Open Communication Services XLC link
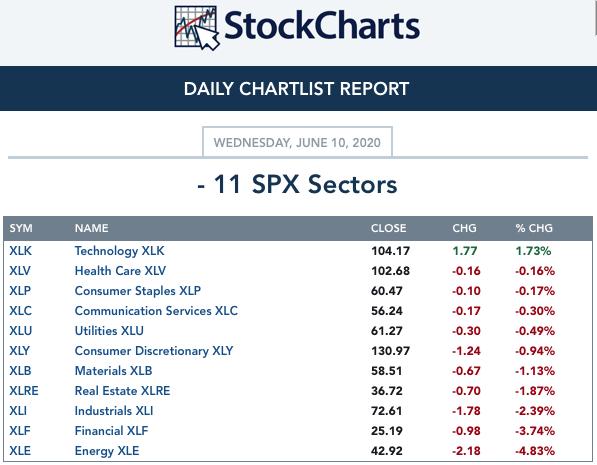 pyautogui.click(x=156, y=311)
